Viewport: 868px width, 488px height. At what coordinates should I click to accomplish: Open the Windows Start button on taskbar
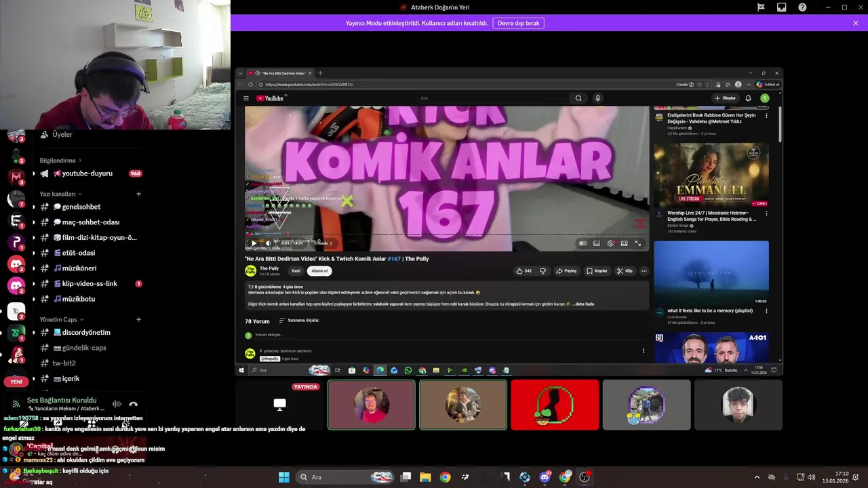pyautogui.click(x=284, y=477)
